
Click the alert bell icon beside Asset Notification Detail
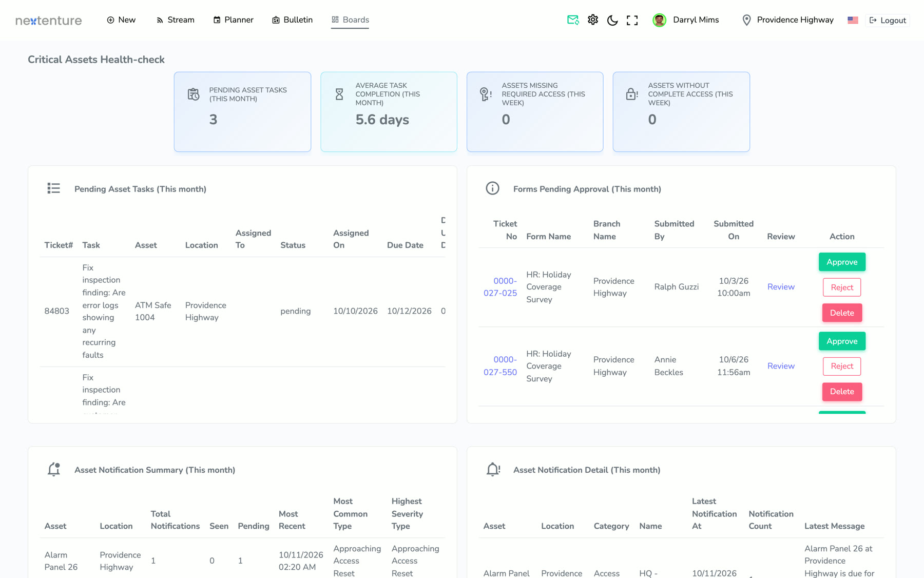tap(493, 469)
